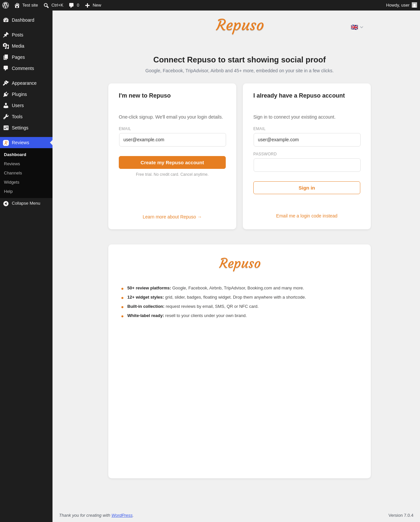Open the Tools menu item
The image size is (420, 522).
26,117
